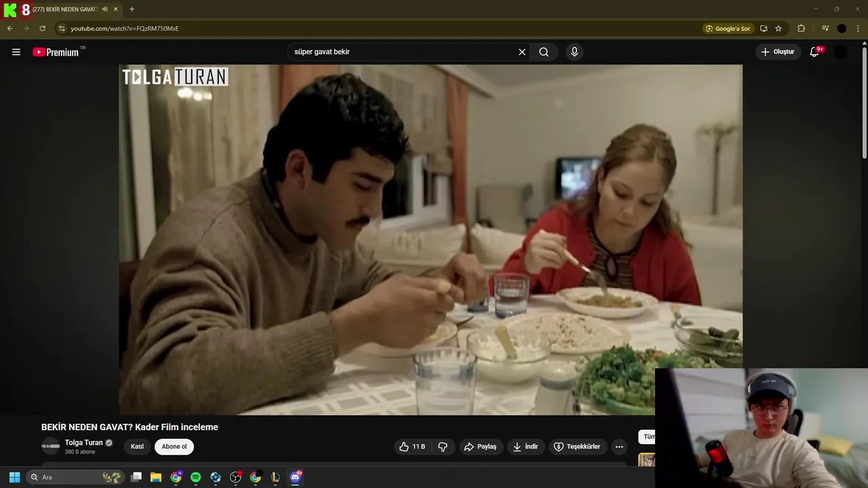Open media controls icon in Chrome toolbar
The height and width of the screenshot is (488, 868).
click(825, 28)
